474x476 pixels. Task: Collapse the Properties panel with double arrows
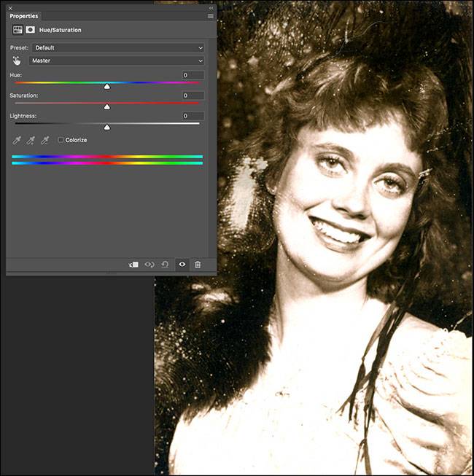point(211,8)
